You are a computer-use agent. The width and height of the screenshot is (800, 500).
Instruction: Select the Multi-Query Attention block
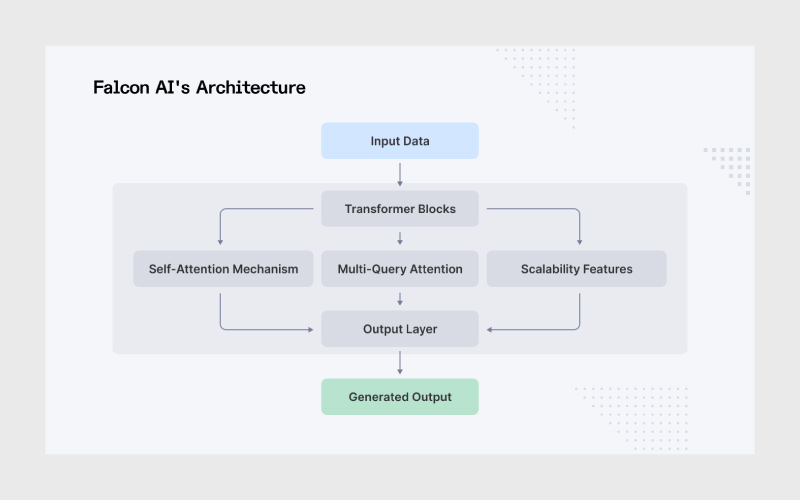click(x=400, y=269)
